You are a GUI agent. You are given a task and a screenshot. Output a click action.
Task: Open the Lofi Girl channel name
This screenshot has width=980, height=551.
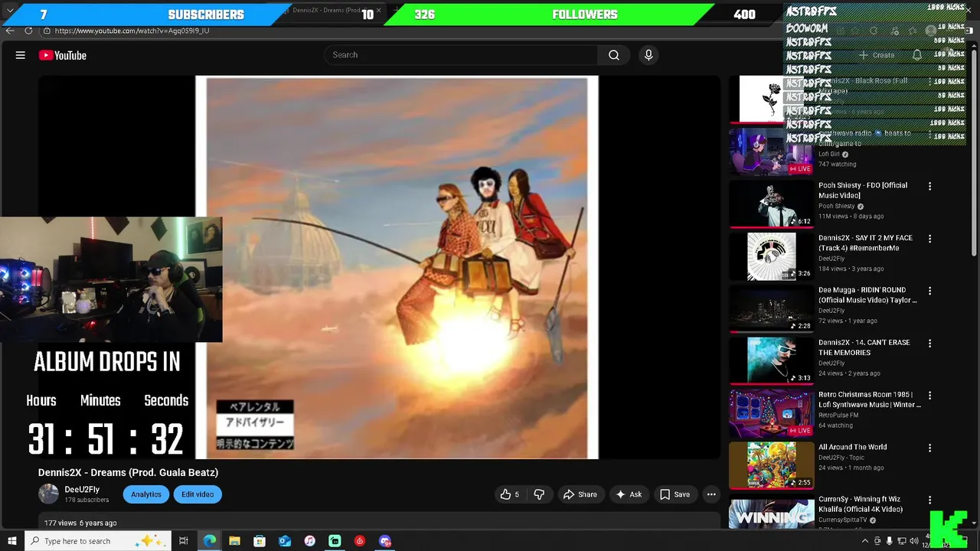pyautogui.click(x=829, y=154)
